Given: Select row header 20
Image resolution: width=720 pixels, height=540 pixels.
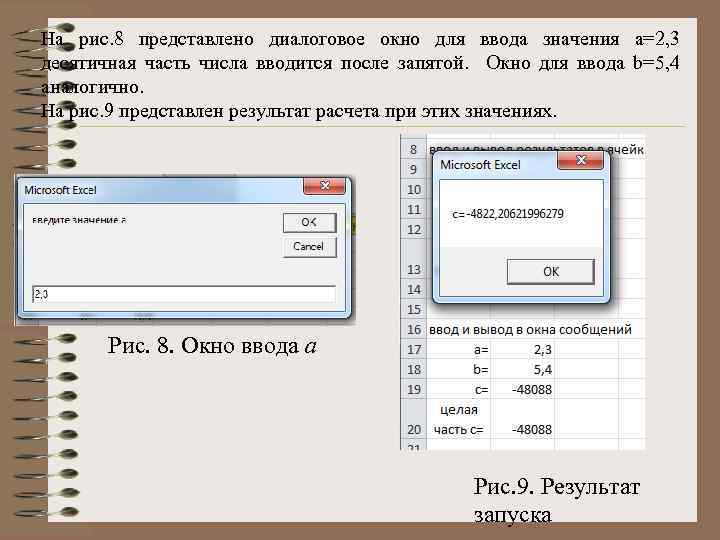Looking at the screenshot, I should [413, 419].
